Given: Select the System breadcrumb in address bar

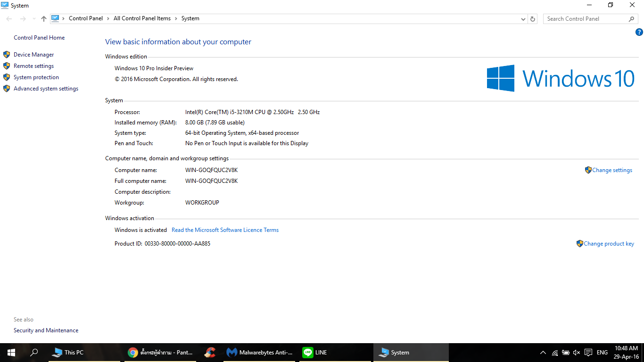Looking at the screenshot, I should (x=190, y=19).
